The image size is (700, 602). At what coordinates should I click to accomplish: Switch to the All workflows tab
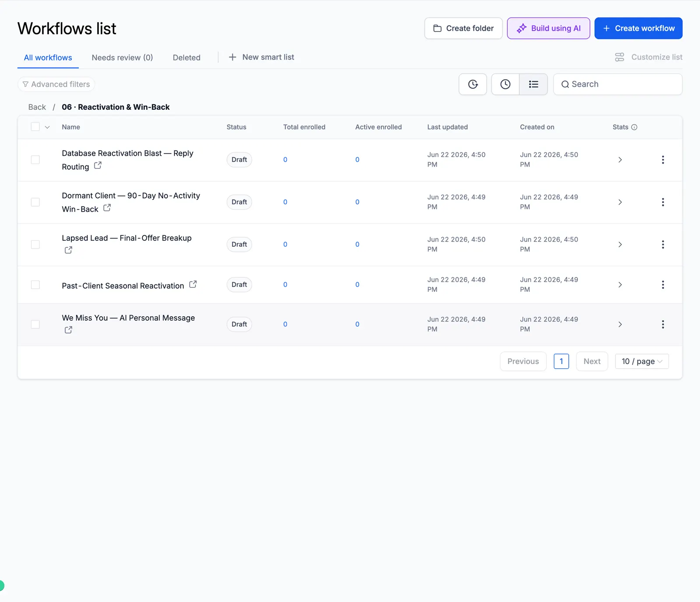(48, 58)
